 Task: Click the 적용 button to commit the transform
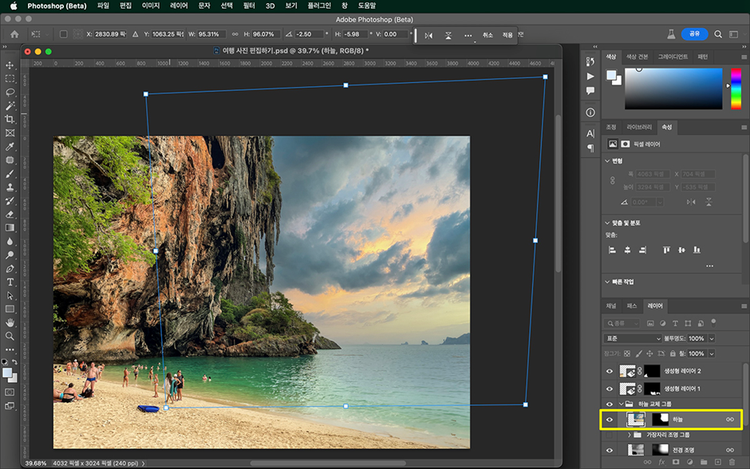click(507, 35)
